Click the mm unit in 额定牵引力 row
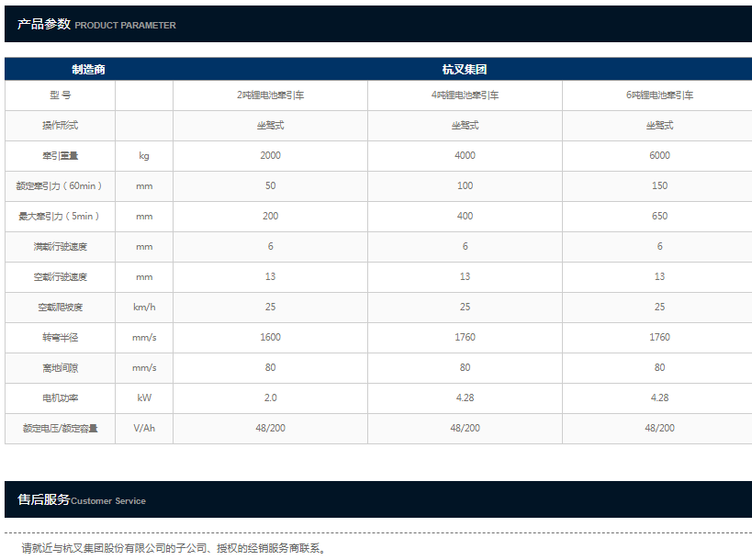This screenshot has height=560, width=752. coord(144,186)
